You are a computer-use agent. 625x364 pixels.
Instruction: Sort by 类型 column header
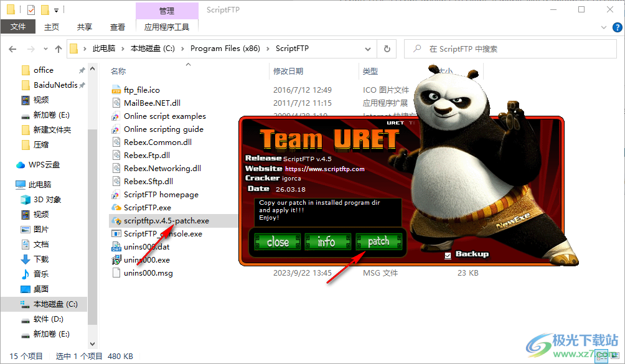370,72
